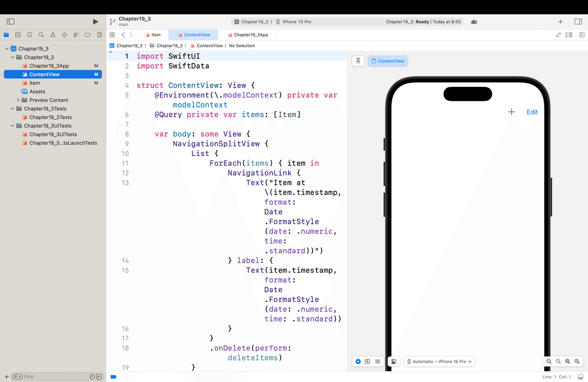The height and width of the screenshot is (382, 588).
Task: Go forward in editor history
Action: 131,35
